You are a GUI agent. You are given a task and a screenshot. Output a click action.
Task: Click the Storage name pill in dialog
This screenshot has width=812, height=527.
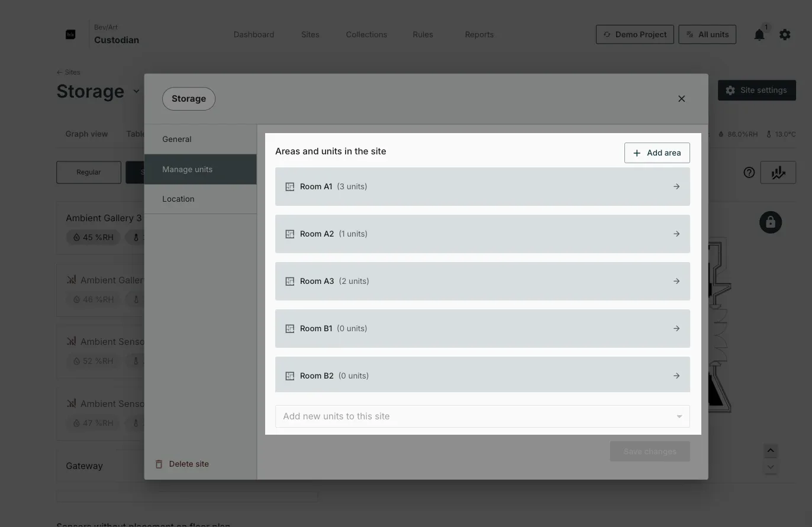[189, 99]
